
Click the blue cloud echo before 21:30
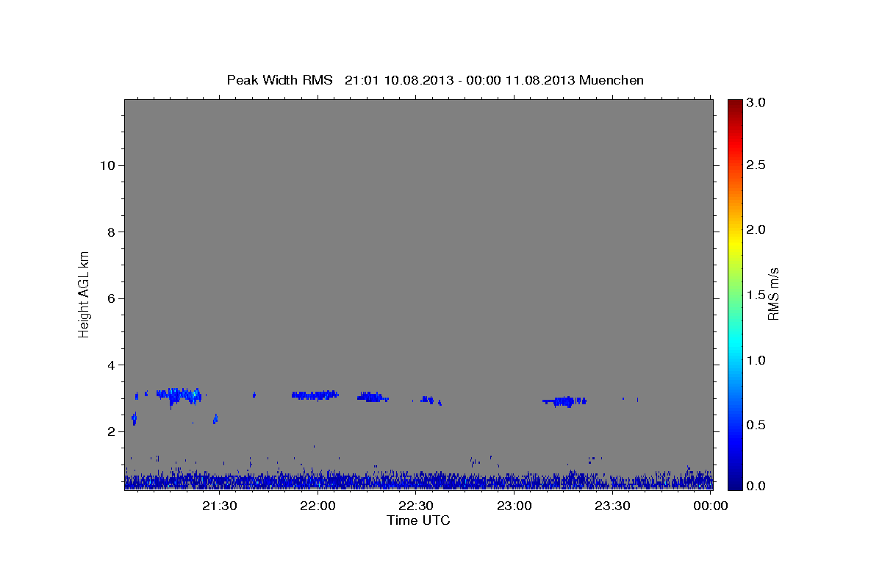coord(179,396)
